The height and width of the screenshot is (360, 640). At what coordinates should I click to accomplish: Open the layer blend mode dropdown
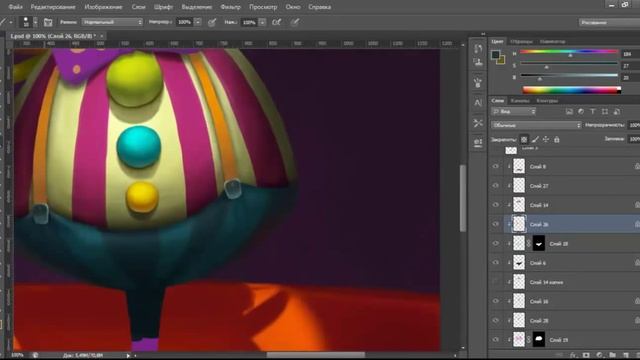(536, 125)
